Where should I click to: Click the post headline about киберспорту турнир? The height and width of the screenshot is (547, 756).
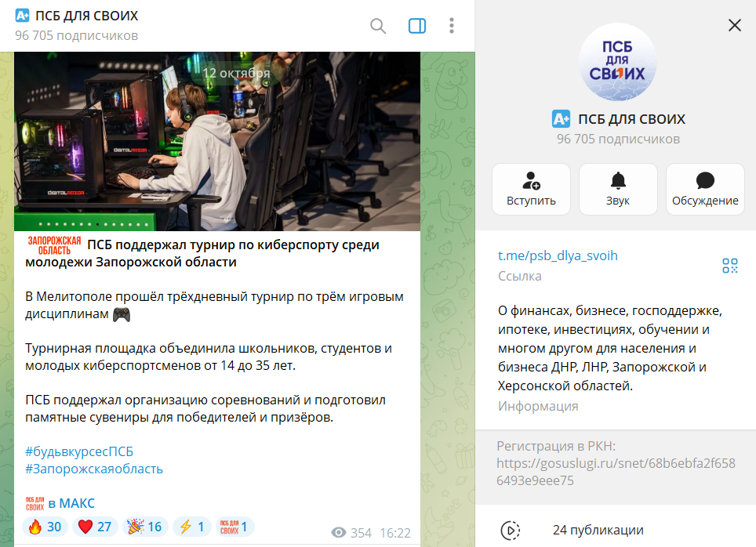(x=202, y=253)
